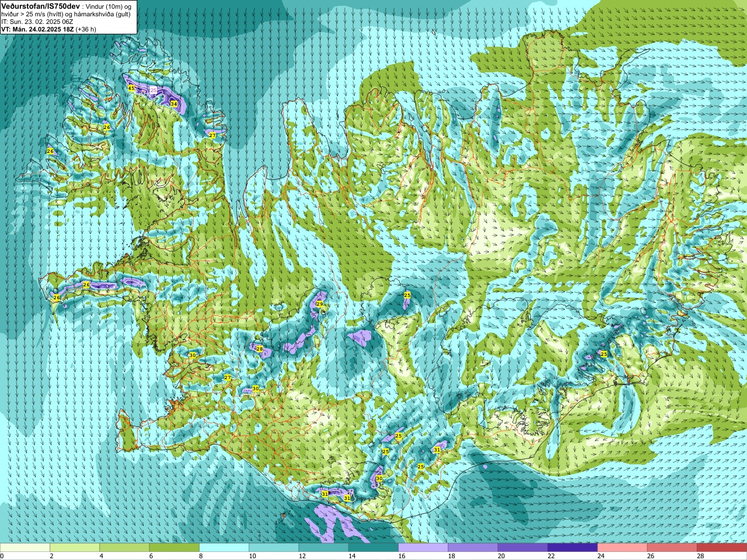The image size is (747, 560).
Task: Pick the 16–18 m/s lavender legend swatch
Action: pos(423,548)
